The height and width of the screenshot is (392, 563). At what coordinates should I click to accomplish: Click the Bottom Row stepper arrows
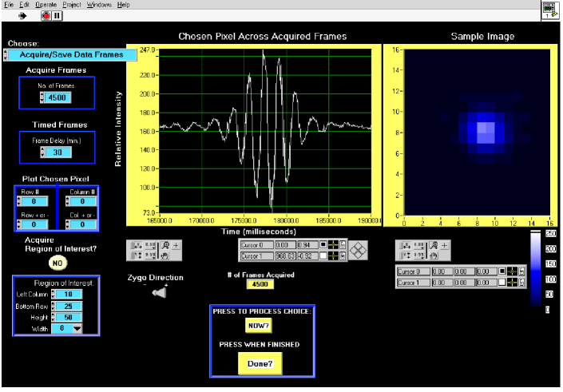(54, 307)
